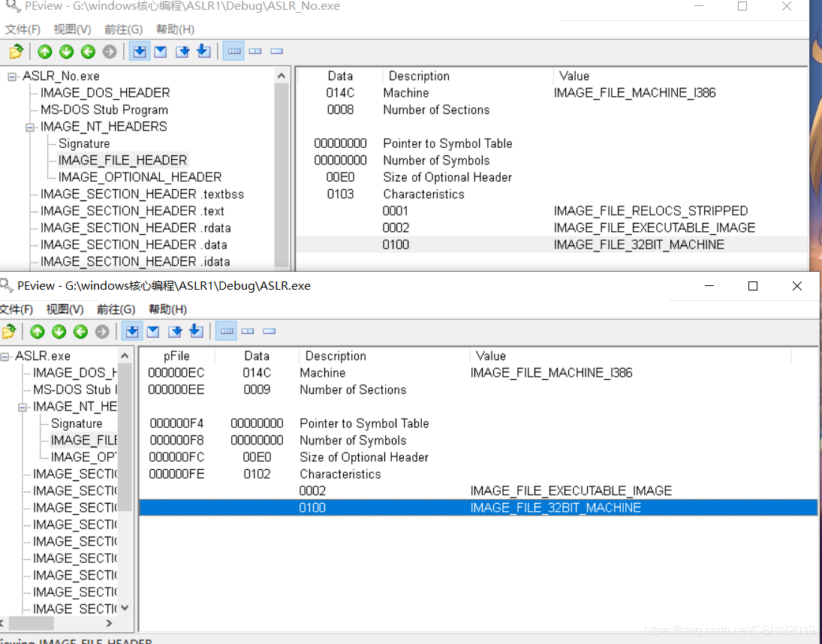
Task: Select IMAGE_SECTION_HEADER .data item
Action: tap(134, 245)
